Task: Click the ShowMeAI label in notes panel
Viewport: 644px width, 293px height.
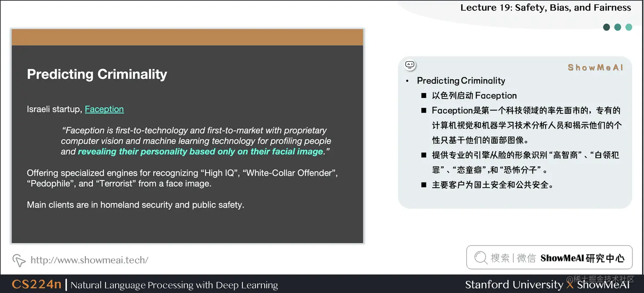Action: point(595,67)
